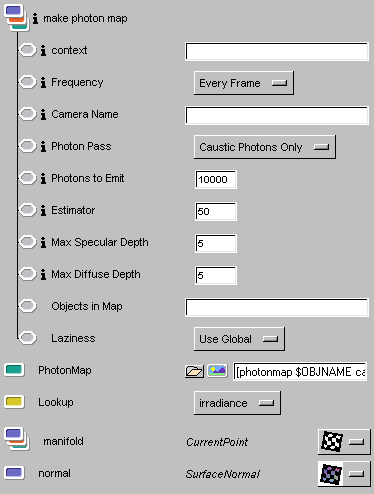The image size is (374, 494).
Task: Click the SurfaceNormal thumbnail
Action: (x=331, y=474)
